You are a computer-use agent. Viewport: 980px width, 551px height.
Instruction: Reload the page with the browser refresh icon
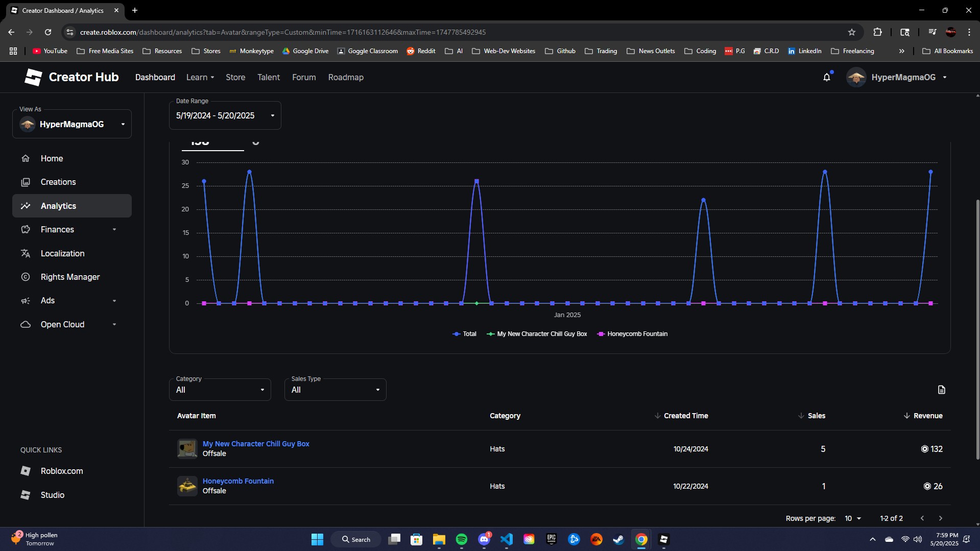[48, 32]
